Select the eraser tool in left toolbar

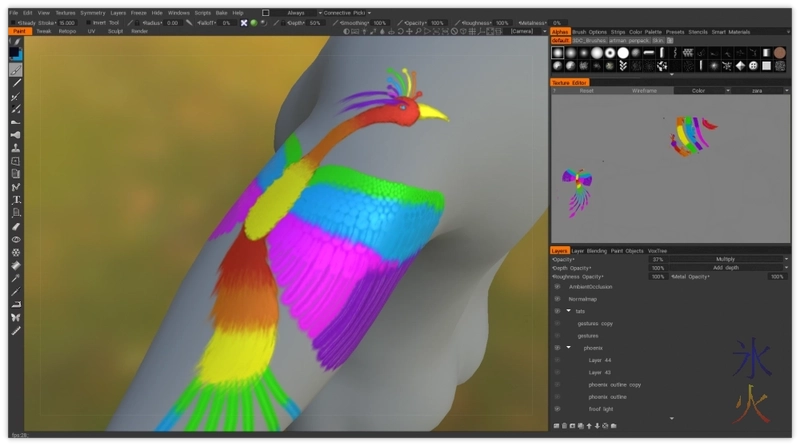pyautogui.click(x=16, y=226)
